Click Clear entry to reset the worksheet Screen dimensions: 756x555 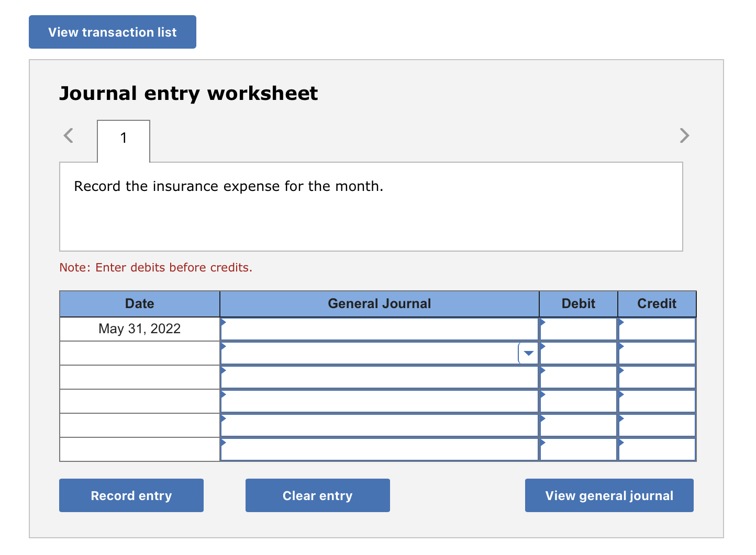coord(317,495)
